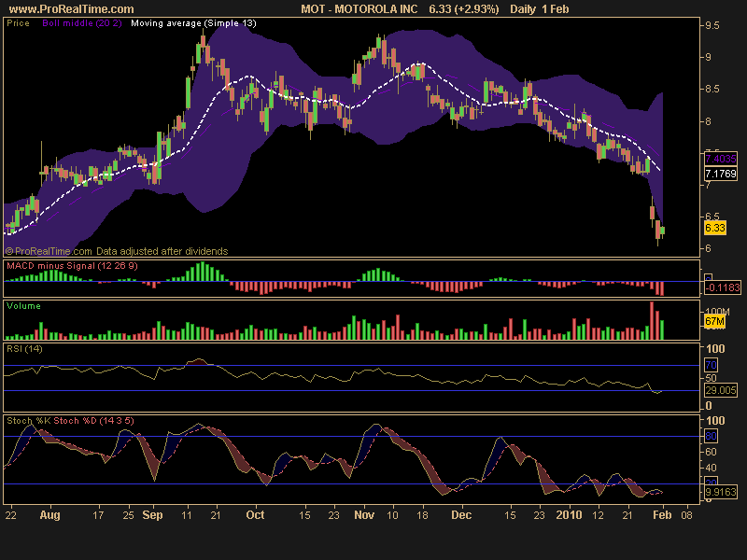Click the Nov date axis label
747x560 pixels.
364,515
